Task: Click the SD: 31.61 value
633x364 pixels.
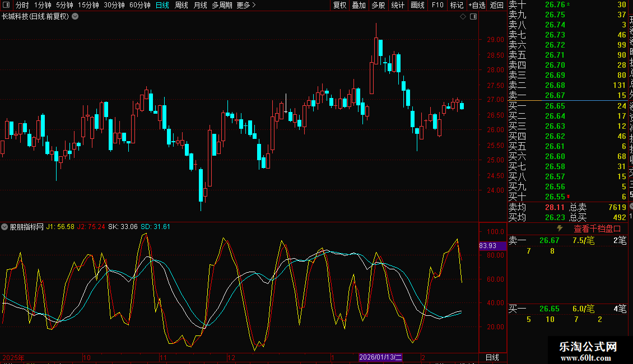Action: [155, 227]
